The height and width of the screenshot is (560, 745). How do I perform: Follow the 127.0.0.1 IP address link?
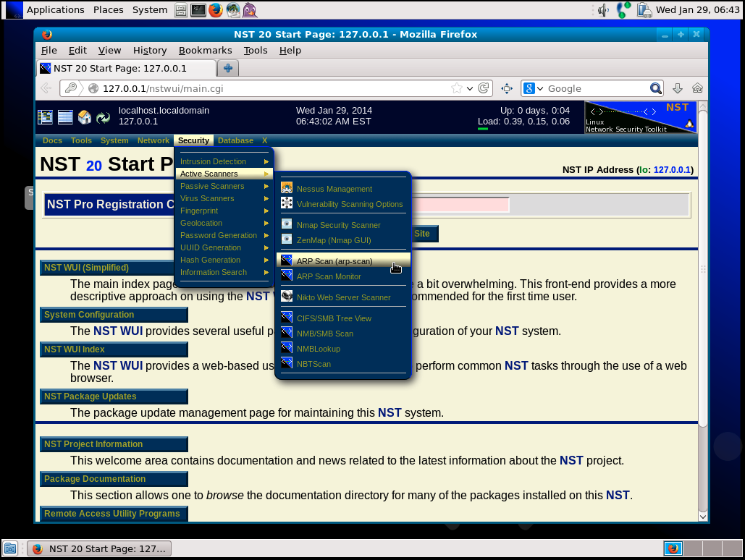click(672, 169)
